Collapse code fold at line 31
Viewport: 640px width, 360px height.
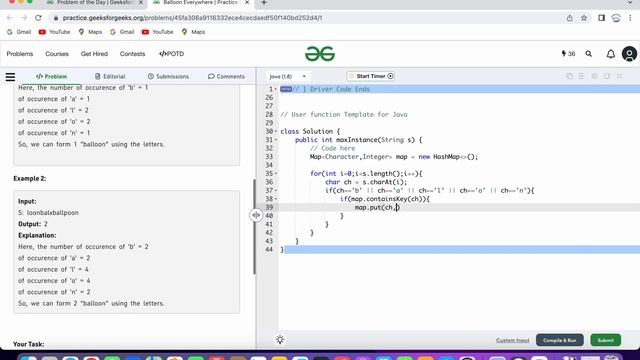click(x=276, y=140)
